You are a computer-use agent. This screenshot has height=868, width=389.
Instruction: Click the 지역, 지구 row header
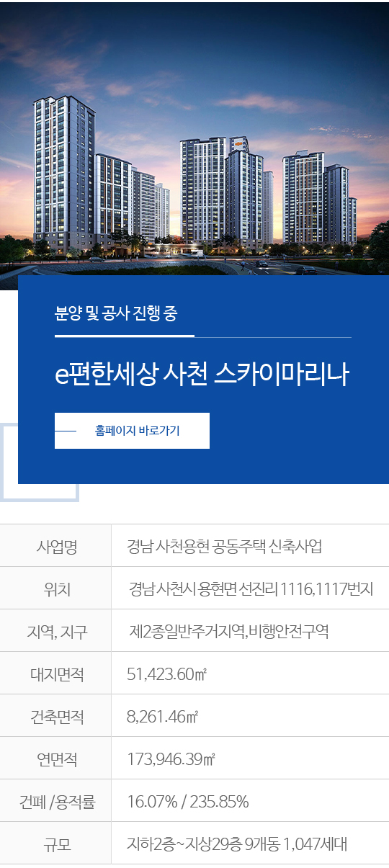pos(56,631)
